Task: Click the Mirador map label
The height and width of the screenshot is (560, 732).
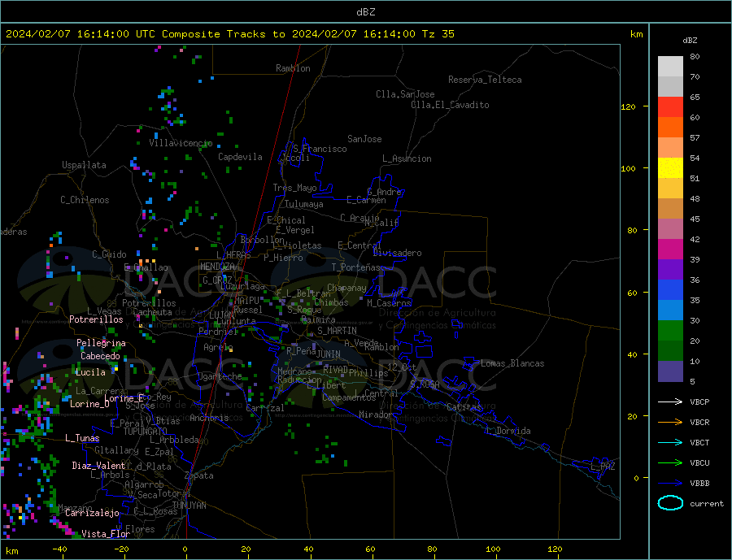Action: pyautogui.click(x=376, y=415)
